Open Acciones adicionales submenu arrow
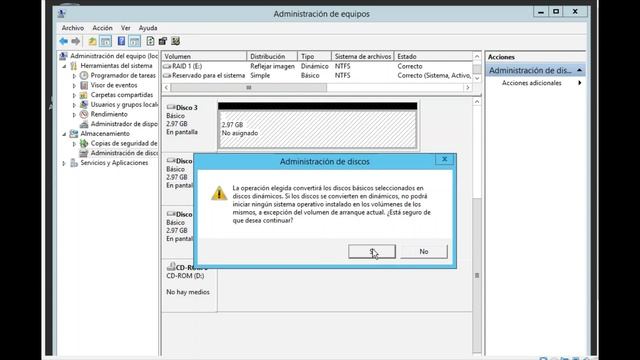Image resolution: width=640 pixels, height=360 pixels. (x=580, y=83)
